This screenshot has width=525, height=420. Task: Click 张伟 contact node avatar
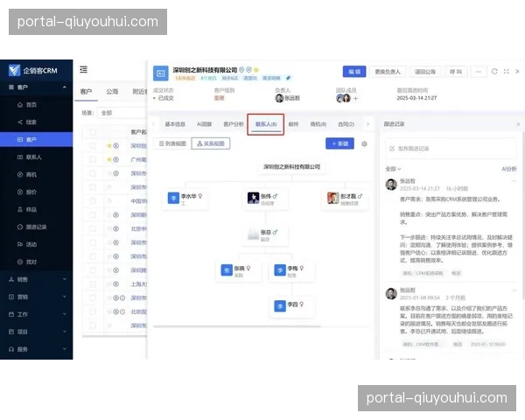pyautogui.click(x=253, y=198)
